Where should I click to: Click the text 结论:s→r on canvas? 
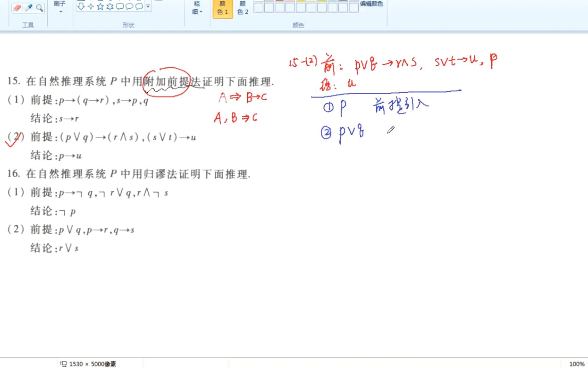point(54,119)
